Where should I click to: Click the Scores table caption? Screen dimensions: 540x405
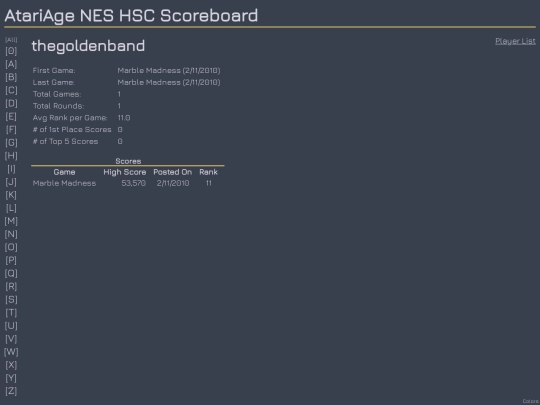(128, 161)
